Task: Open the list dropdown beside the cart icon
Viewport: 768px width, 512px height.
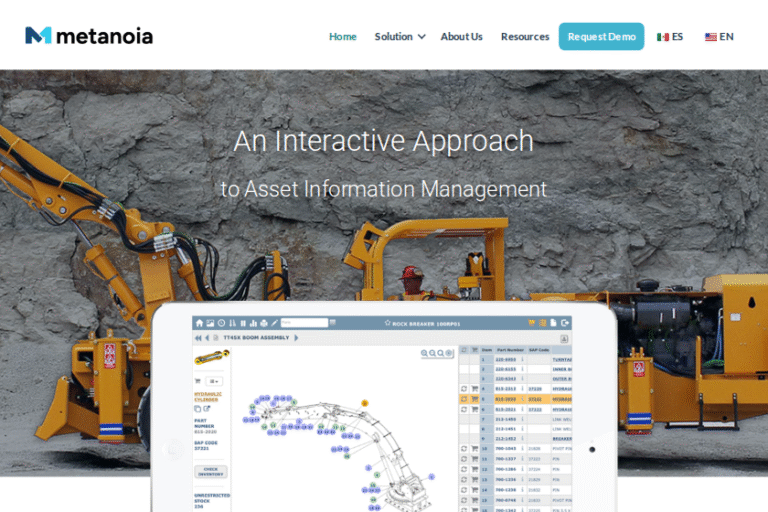Action: [x=215, y=381]
